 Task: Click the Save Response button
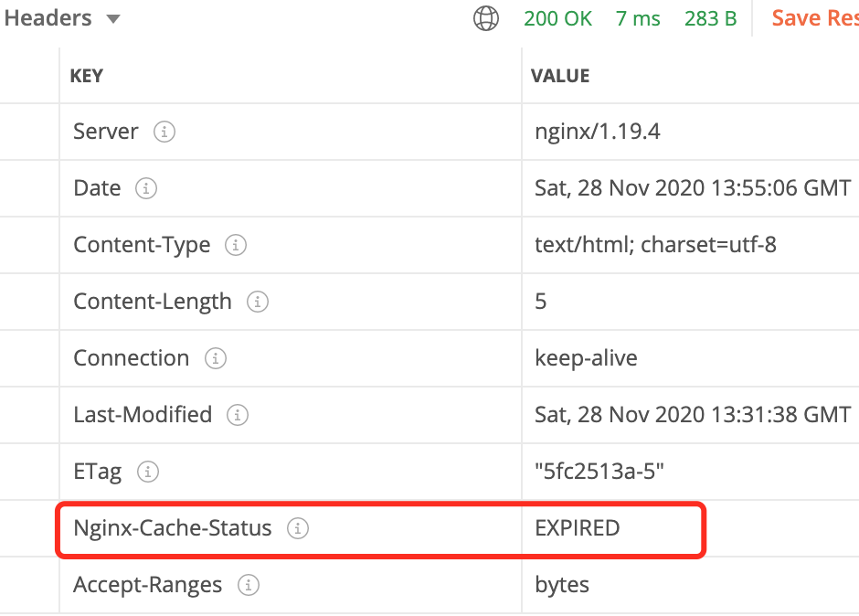point(813,18)
